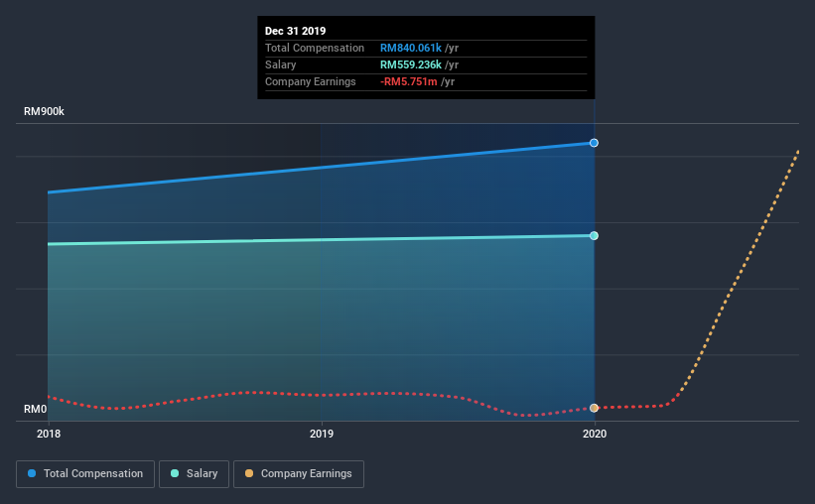Viewport: 815px width, 504px height.
Task: Click the RM840.061k total compensation value
Action: point(411,48)
